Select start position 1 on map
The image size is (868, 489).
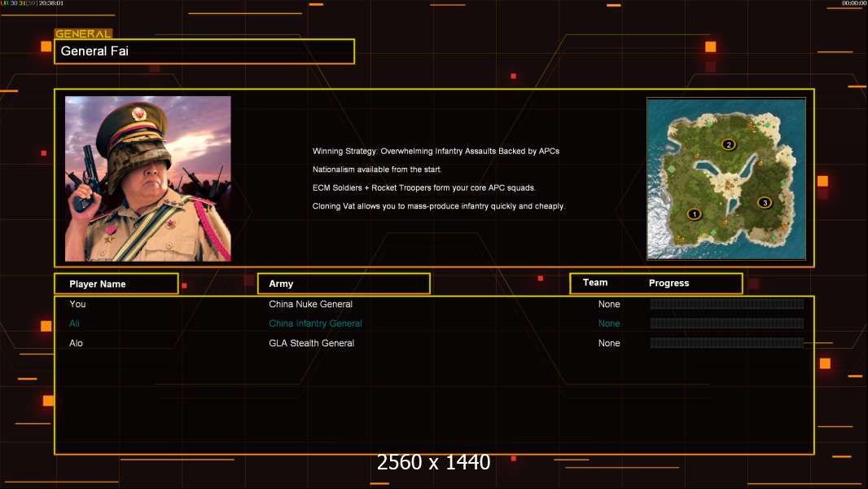[695, 214]
